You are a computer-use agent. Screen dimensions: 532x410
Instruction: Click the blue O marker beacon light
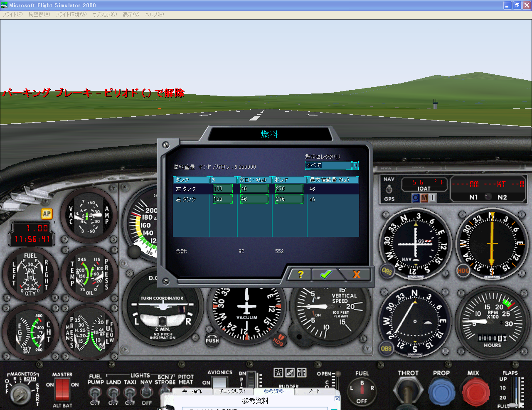click(416, 198)
